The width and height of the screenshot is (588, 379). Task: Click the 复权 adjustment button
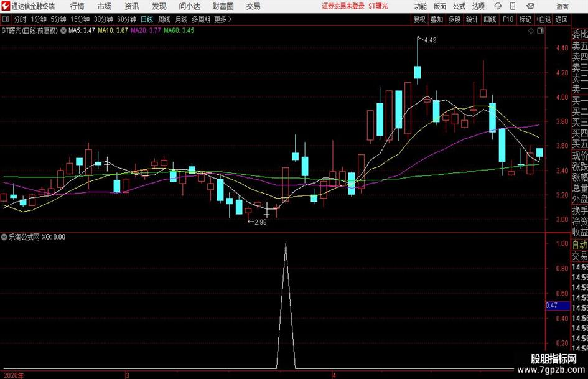pos(419,19)
